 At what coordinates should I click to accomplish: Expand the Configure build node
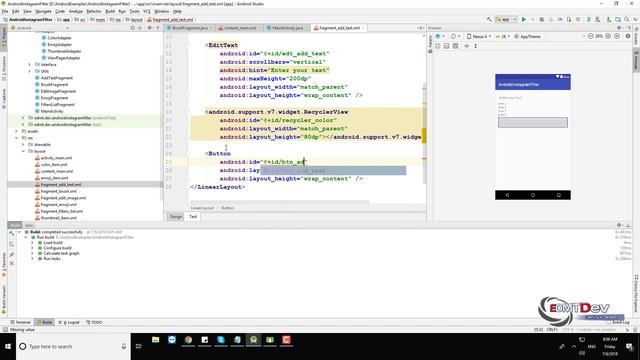coord(32,248)
